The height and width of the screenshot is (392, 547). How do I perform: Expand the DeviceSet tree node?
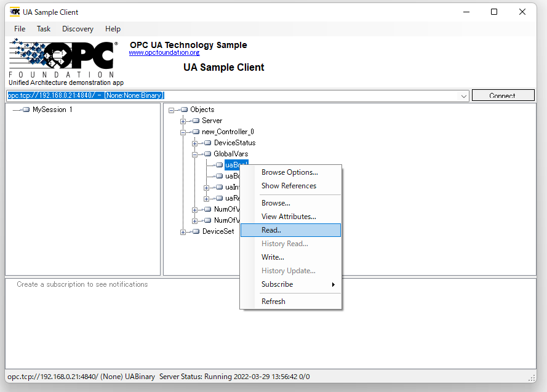pyautogui.click(x=183, y=232)
